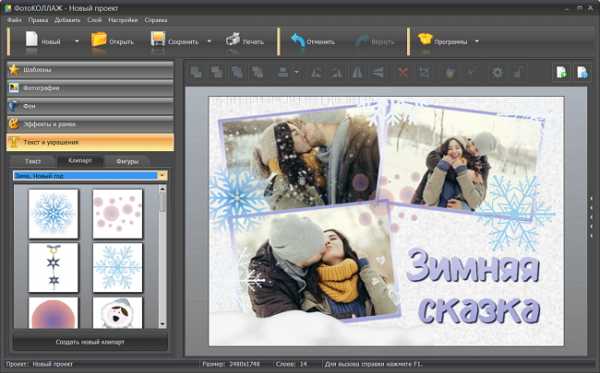This screenshot has height=373, width=600.
Task: Click the red X delete icon
Action: click(x=403, y=72)
